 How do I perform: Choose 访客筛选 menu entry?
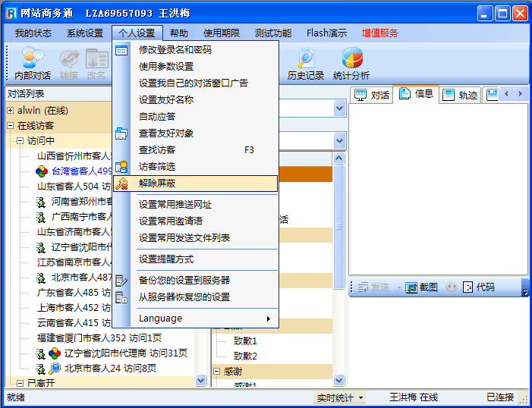(157, 167)
